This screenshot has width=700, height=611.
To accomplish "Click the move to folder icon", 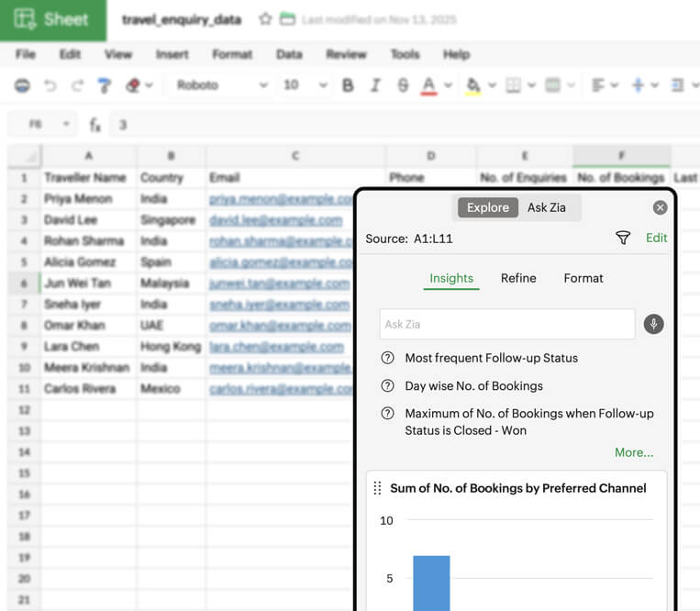I will tap(287, 19).
